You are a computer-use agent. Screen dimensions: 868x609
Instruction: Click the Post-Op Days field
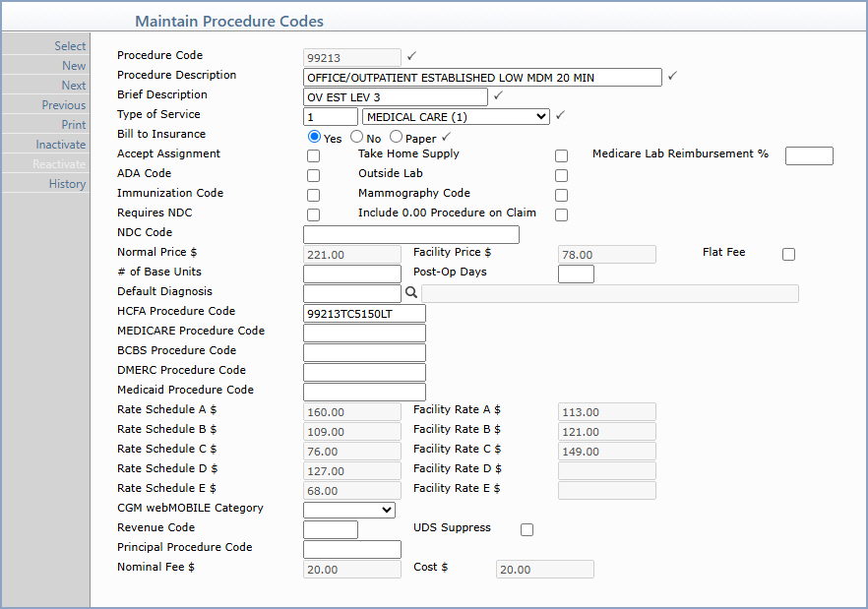tap(577, 274)
